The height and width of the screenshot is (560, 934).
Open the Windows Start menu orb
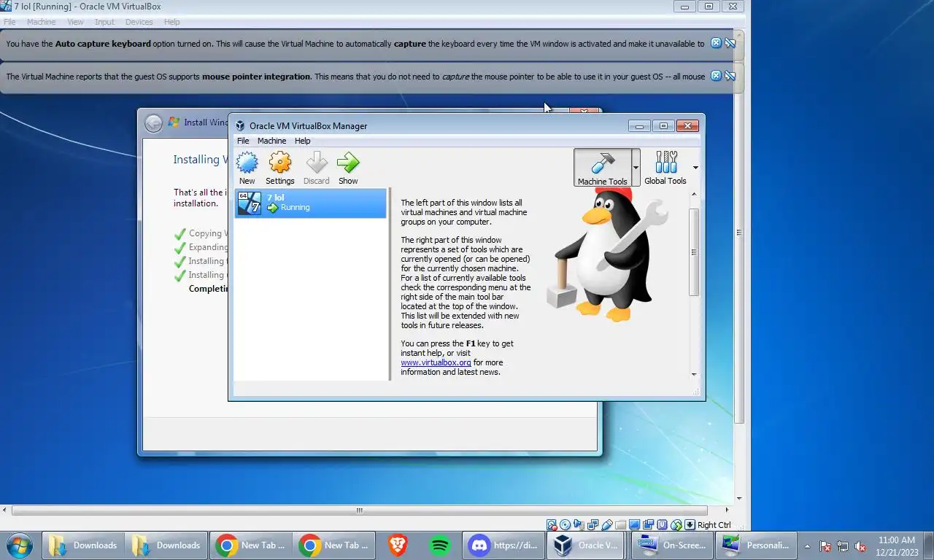[x=19, y=545]
